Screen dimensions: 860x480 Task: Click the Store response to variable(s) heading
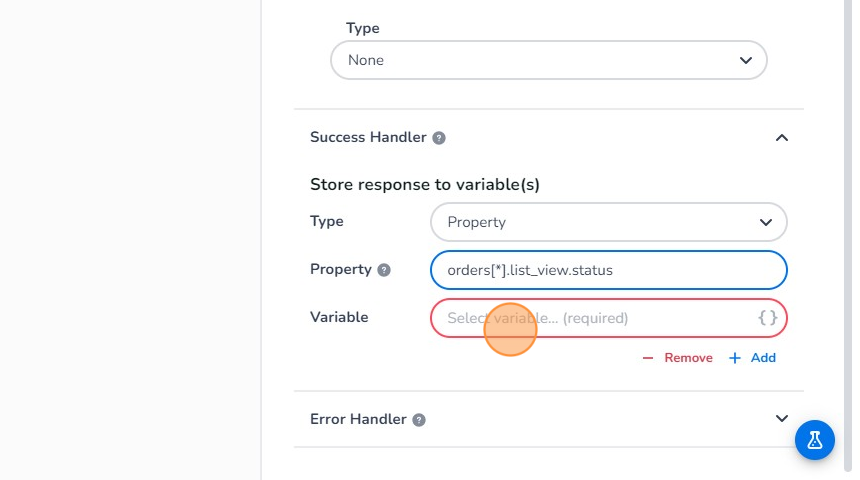click(x=425, y=184)
